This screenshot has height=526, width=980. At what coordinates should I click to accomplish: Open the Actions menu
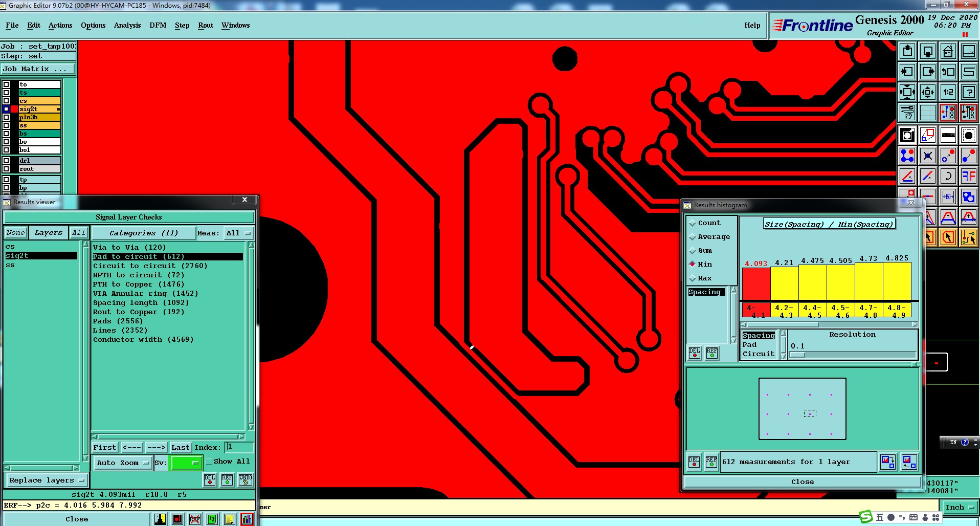pos(60,26)
